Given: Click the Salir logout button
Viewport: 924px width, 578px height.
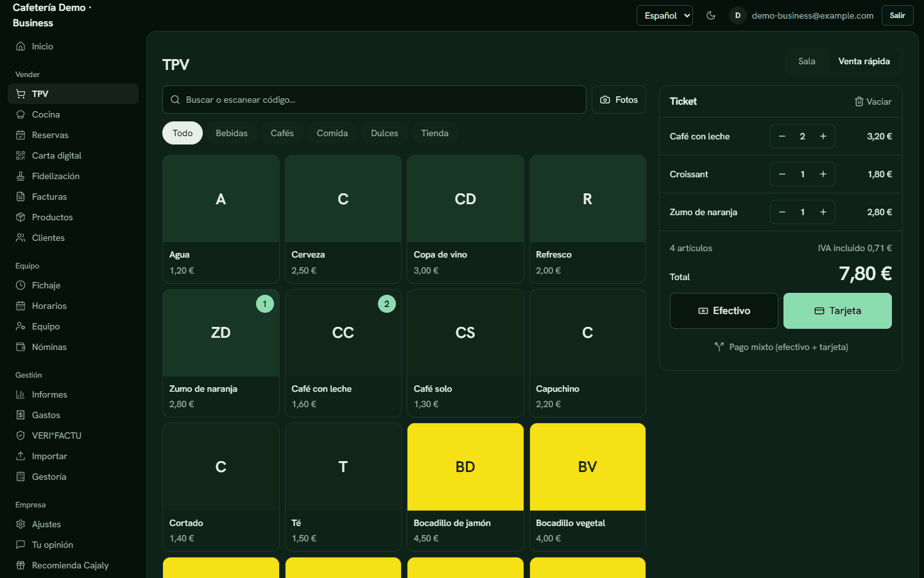Looking at the screenshot, I should click(x=898, y=15).
